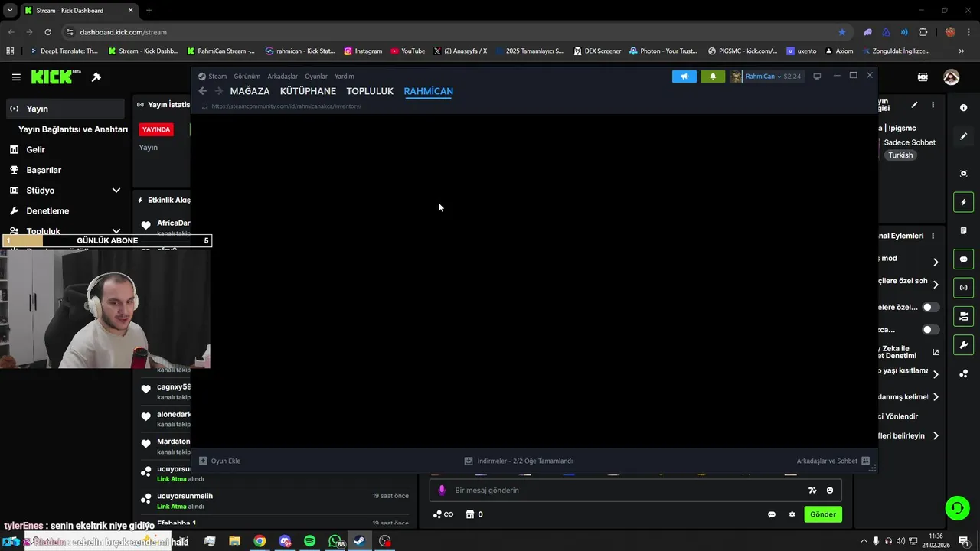The height and width of the screenshot is (551, 980).
Task: Click Oyun Ekle in Steam footer
Action: point(220,461)
